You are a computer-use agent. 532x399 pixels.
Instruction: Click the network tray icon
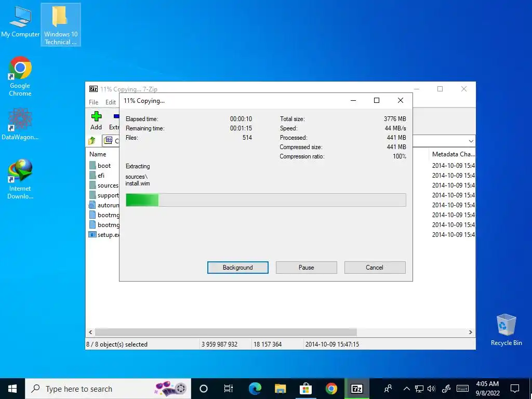pos(419,389)
